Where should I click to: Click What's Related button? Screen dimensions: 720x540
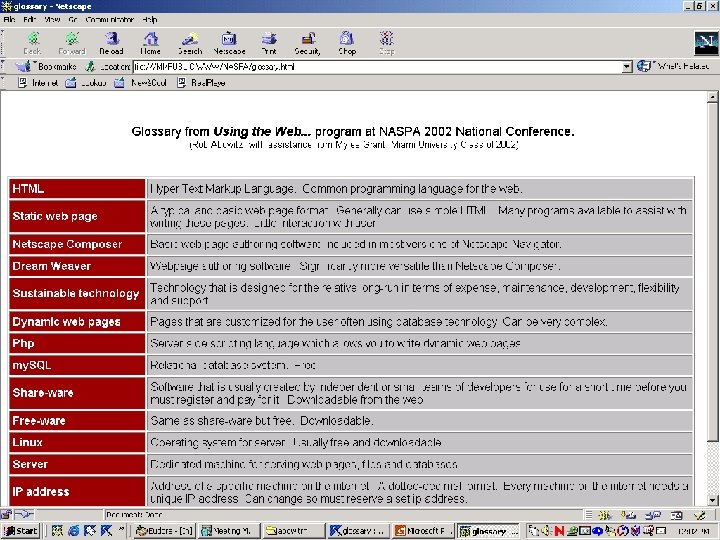click(x=673, y=66)
